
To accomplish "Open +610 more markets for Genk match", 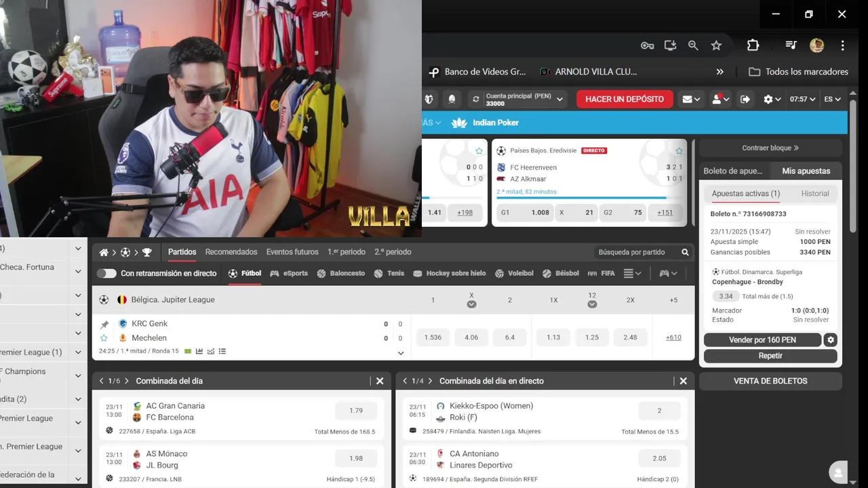I will pos(673,338).
